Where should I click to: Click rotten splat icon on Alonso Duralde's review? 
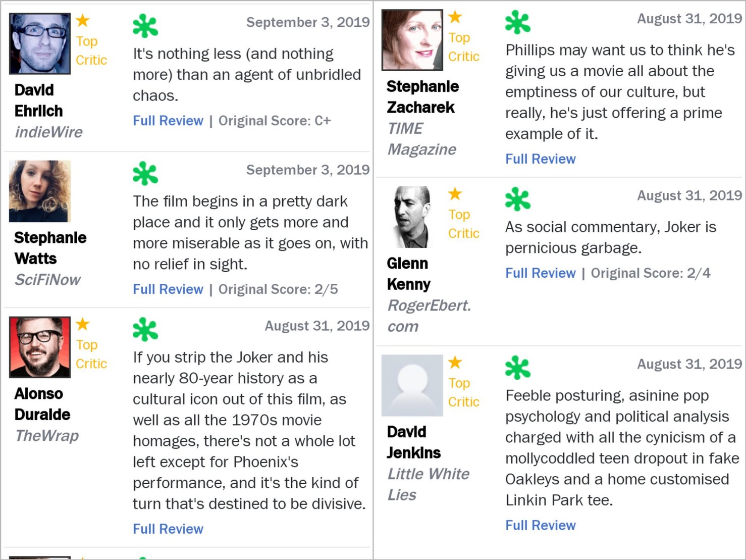[x=145, y=330]
